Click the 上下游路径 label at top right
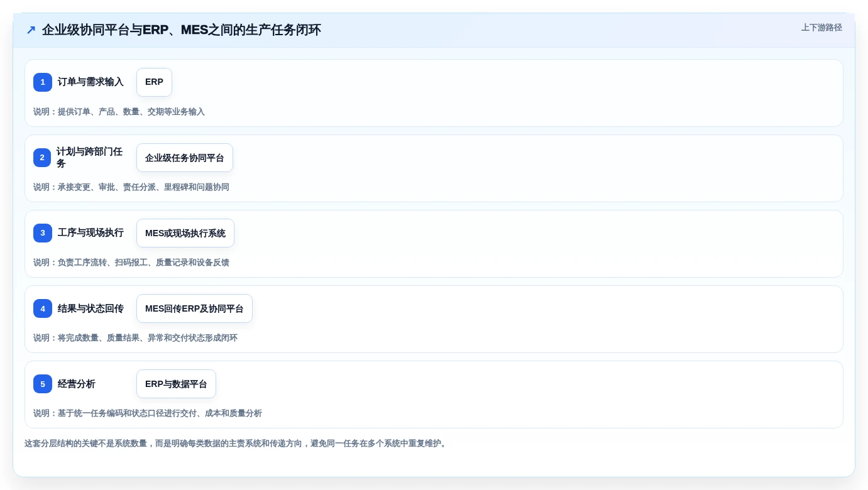 (821, 28)
